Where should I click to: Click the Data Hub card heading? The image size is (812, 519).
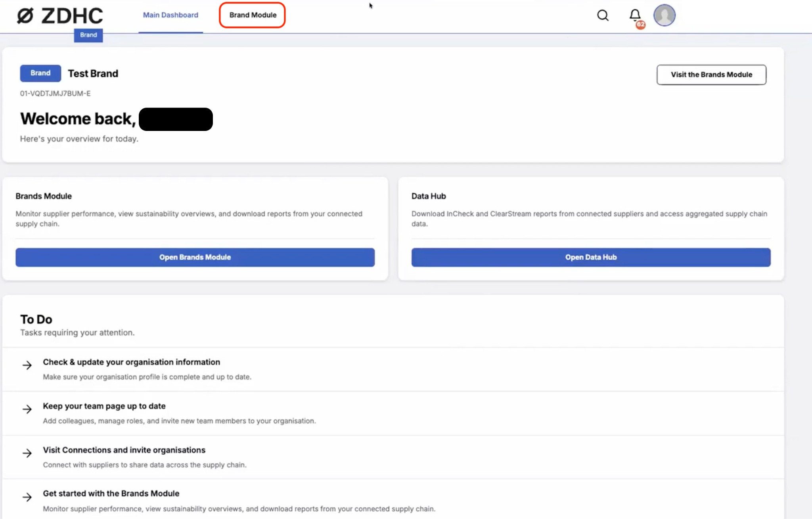coord(429,196)
